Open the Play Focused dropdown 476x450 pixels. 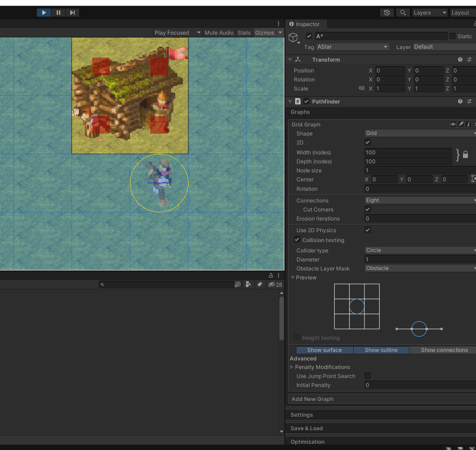[x=177, y=32]
